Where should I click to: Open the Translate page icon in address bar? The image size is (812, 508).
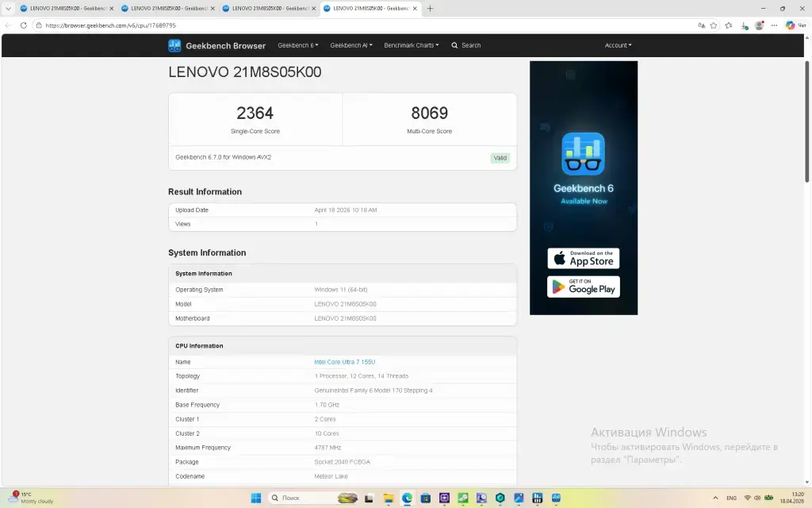click(x=700, y=25)
